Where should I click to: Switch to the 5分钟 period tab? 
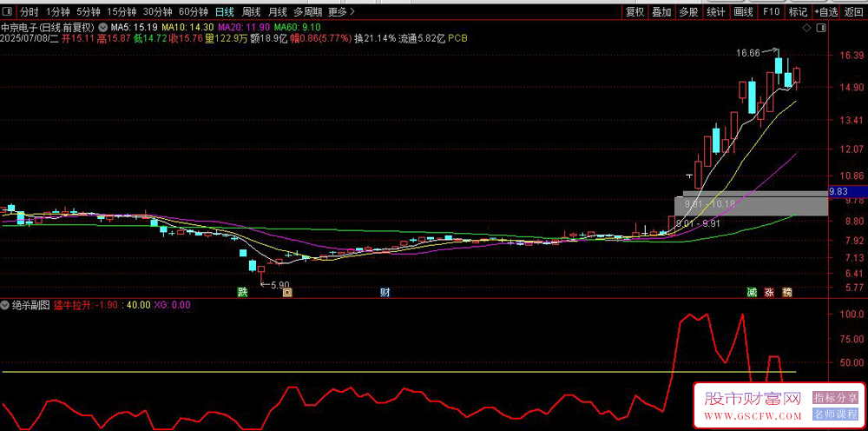point(88,11)
